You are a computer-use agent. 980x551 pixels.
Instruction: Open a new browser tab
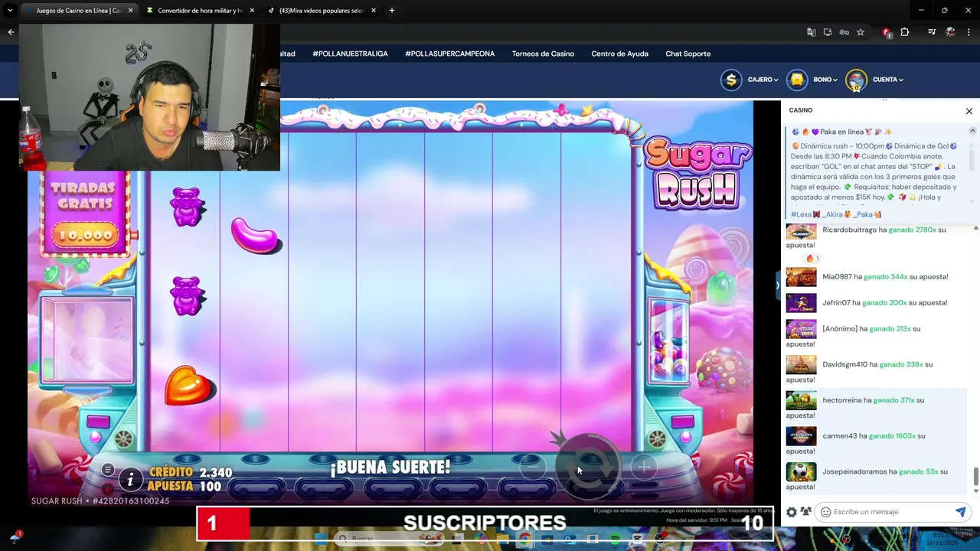(392, 11)
